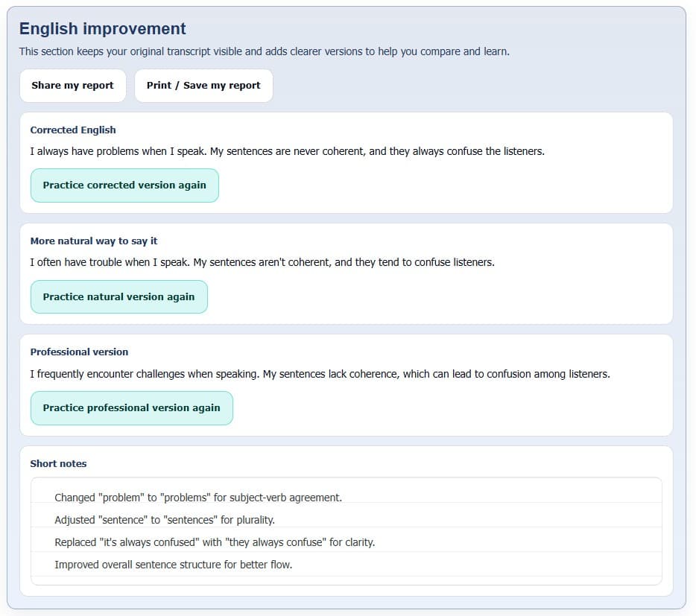
Task: Practice corrected version again
Action: 124,185
